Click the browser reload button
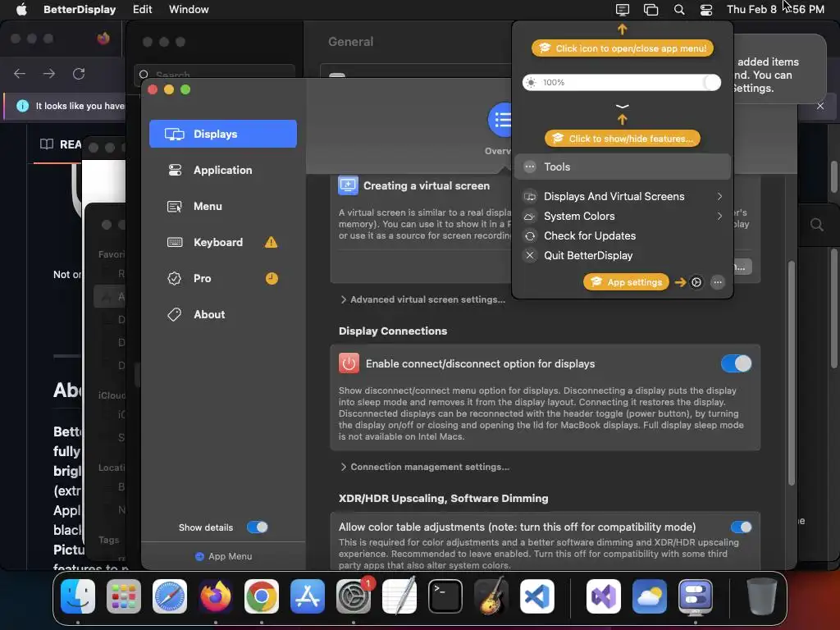 [x=79, y=73]
